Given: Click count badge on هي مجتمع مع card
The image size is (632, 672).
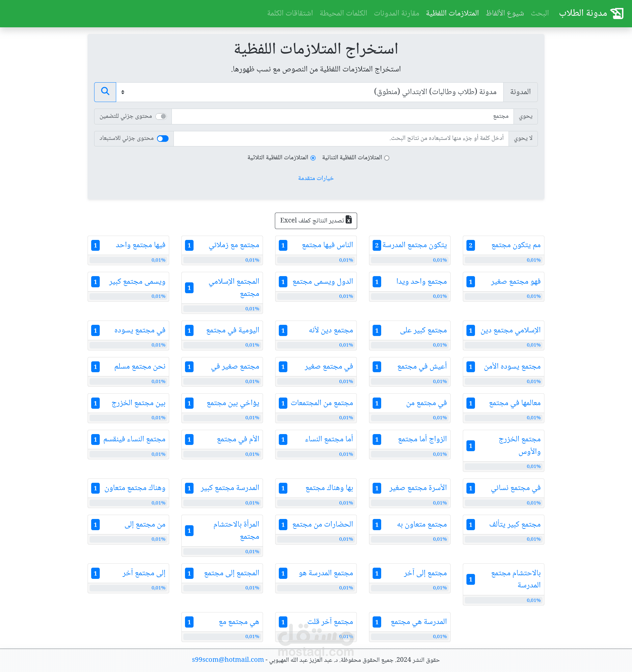Looking at the screenshot, I should point(189,622).
